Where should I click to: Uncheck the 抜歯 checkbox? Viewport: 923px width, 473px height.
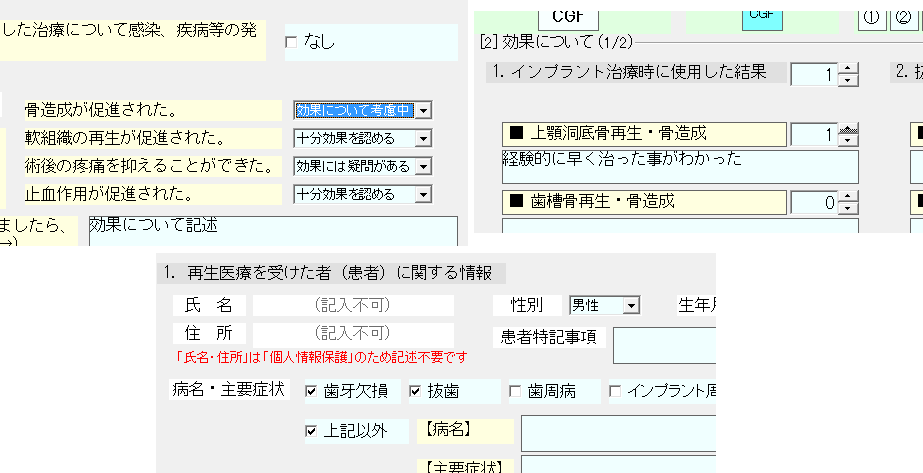tap(415, 391)
